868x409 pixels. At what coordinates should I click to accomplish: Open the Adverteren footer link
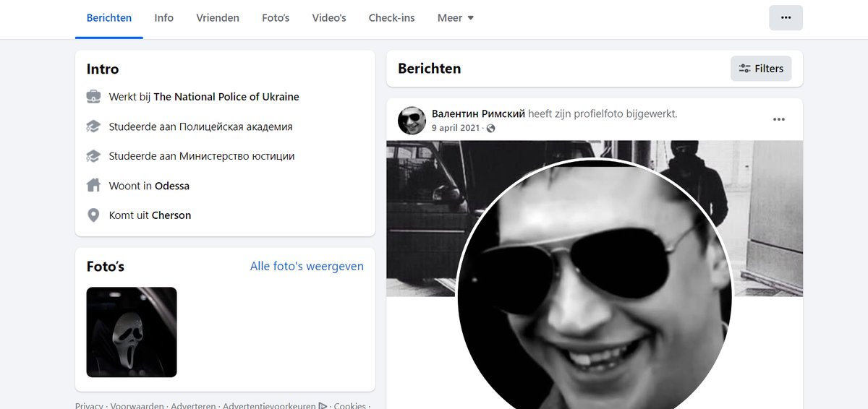tap(193, 407)
